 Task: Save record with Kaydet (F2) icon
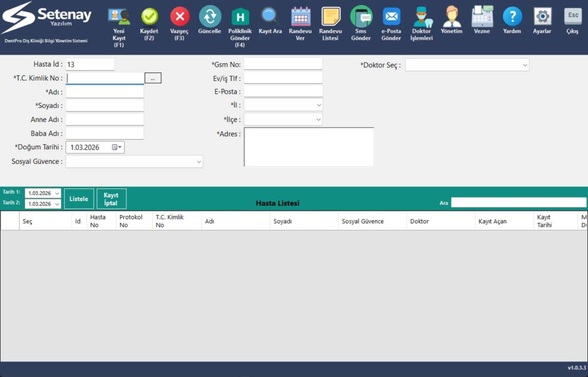tap(149, 17)
